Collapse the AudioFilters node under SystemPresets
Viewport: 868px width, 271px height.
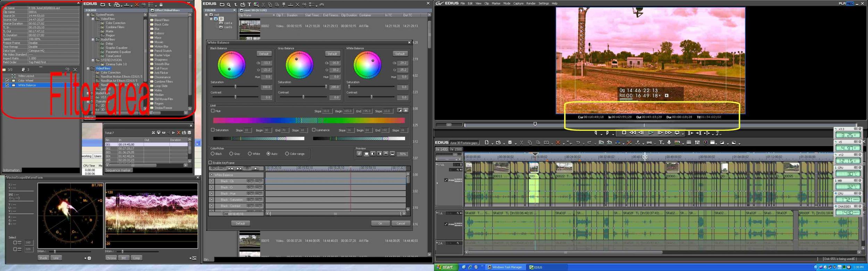93,40
